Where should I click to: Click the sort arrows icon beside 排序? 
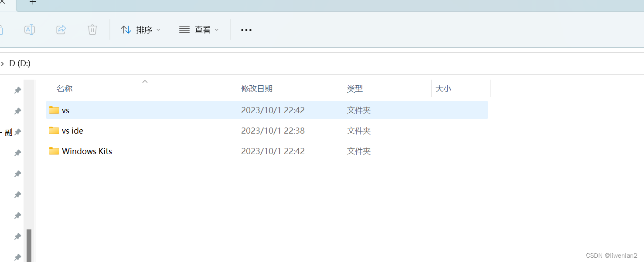click(126, 29)
